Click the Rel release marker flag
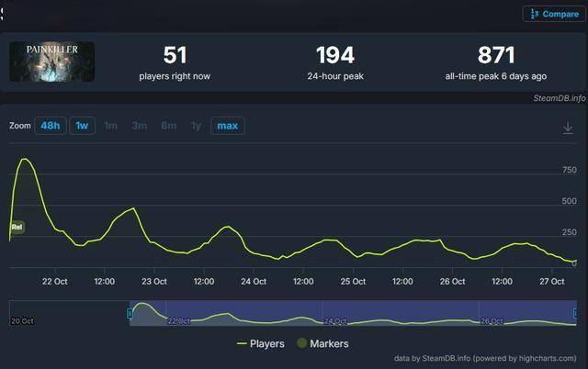The image size is (588, 369). click(x=17, y=227)
